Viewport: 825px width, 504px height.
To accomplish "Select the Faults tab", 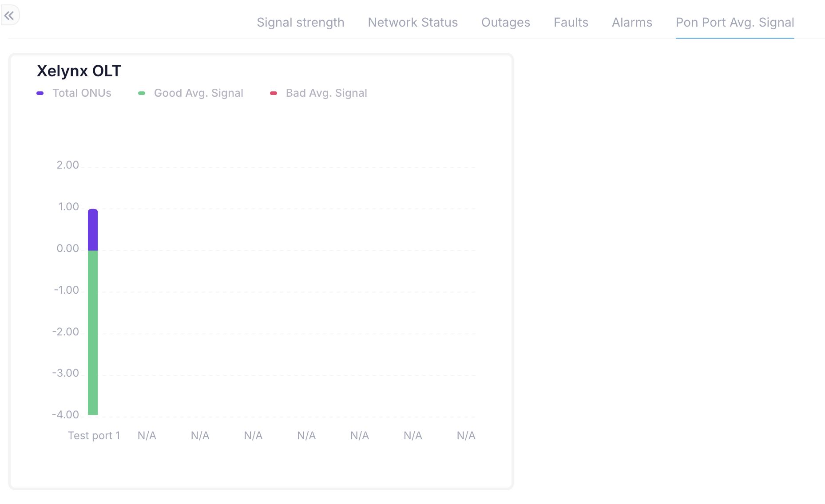I will click(x=571, y=23).
